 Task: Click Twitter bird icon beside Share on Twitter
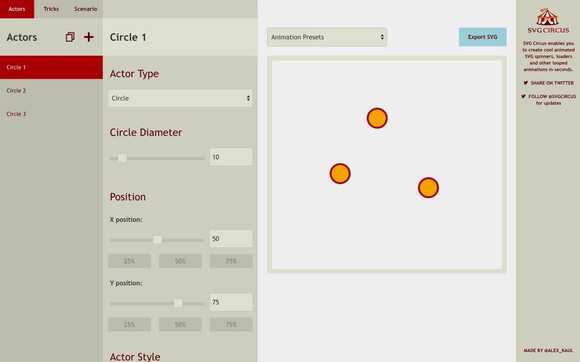526,83
